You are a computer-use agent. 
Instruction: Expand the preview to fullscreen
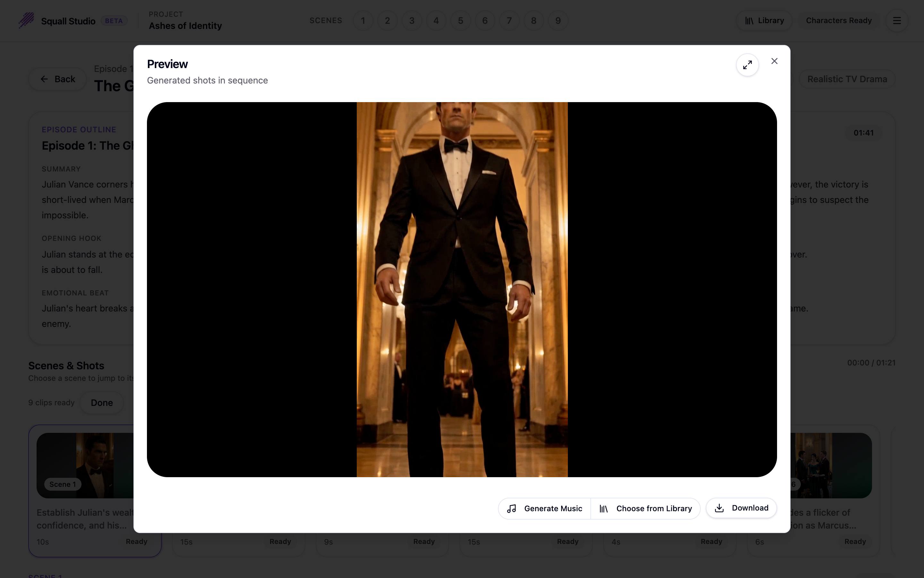point(747,65)
